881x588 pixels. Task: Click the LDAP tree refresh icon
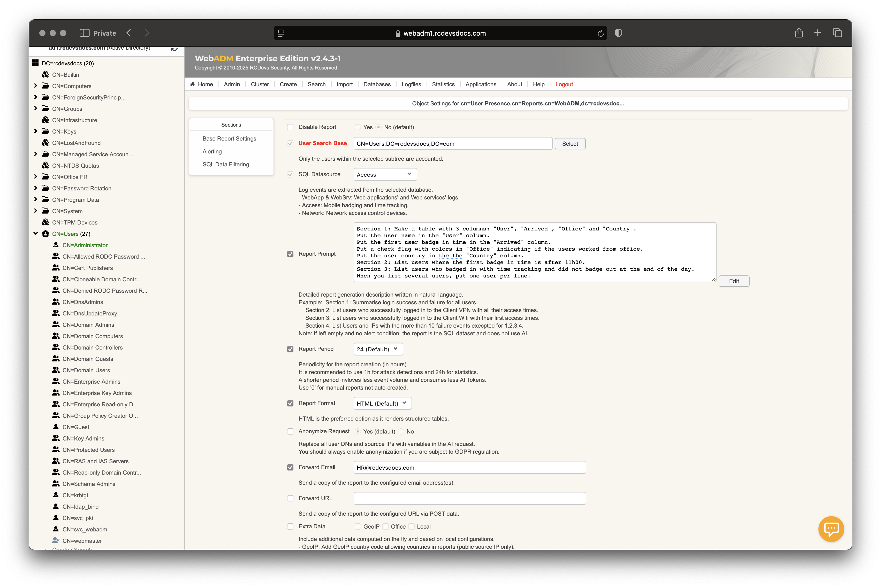(174, 49)
